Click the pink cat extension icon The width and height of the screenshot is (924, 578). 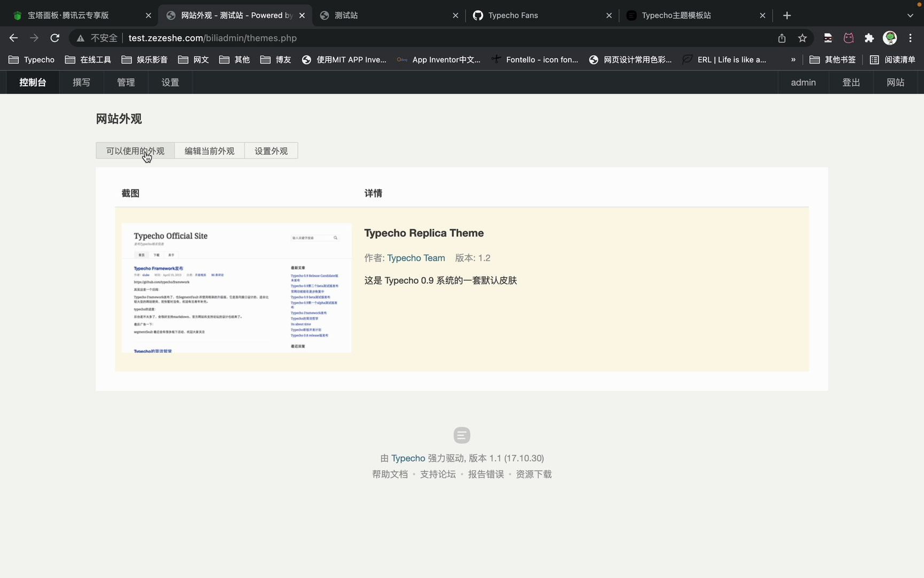849,38
